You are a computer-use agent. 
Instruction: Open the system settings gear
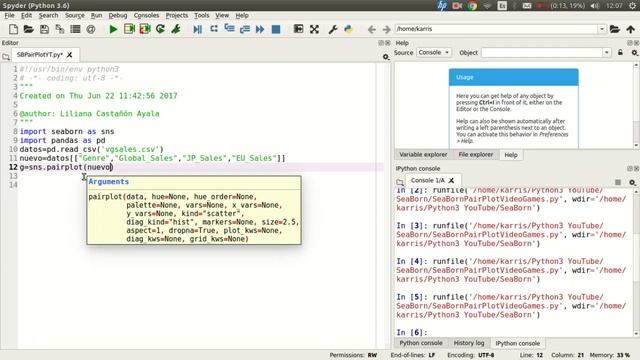[x=632, y=6]
